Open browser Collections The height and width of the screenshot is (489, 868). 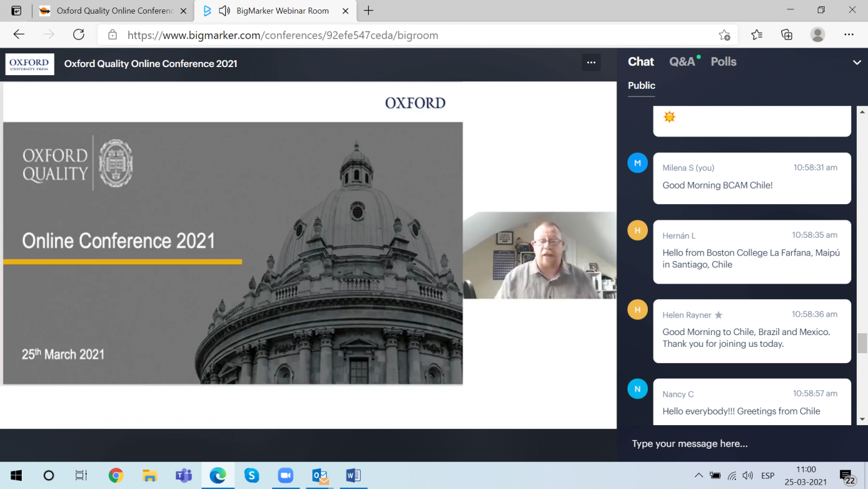(x=787, y=35)
